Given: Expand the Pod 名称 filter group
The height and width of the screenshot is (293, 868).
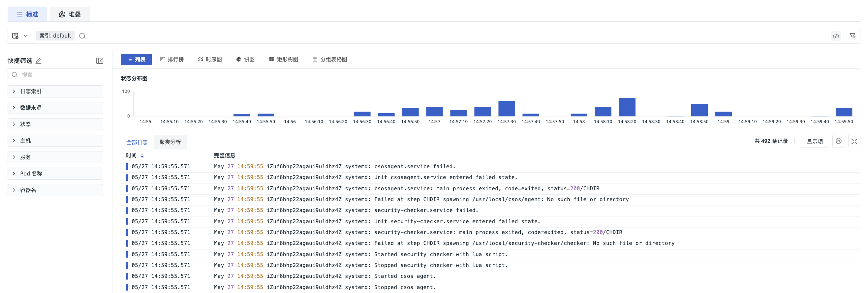Looking at the screenshot, I should [x=55, y=173].
